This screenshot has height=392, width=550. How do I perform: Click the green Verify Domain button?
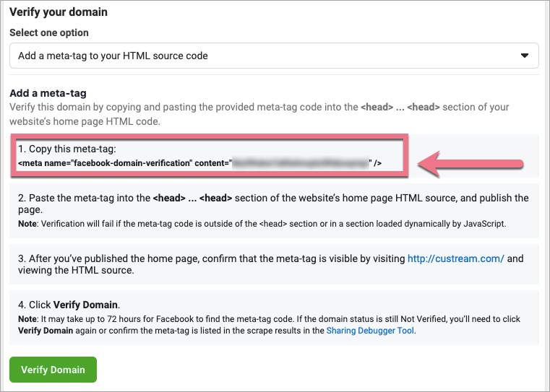[x=53, y=370]
